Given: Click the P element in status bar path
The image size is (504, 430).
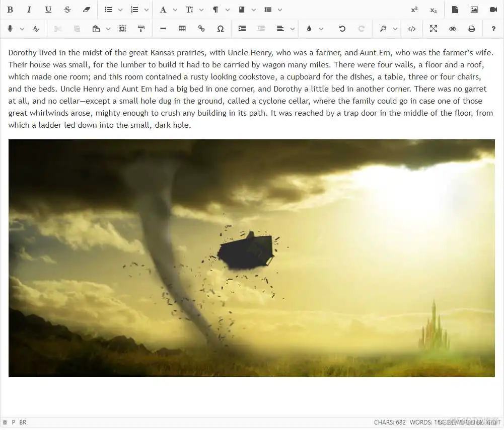Looking at the screenshot, I should point(14,422).
